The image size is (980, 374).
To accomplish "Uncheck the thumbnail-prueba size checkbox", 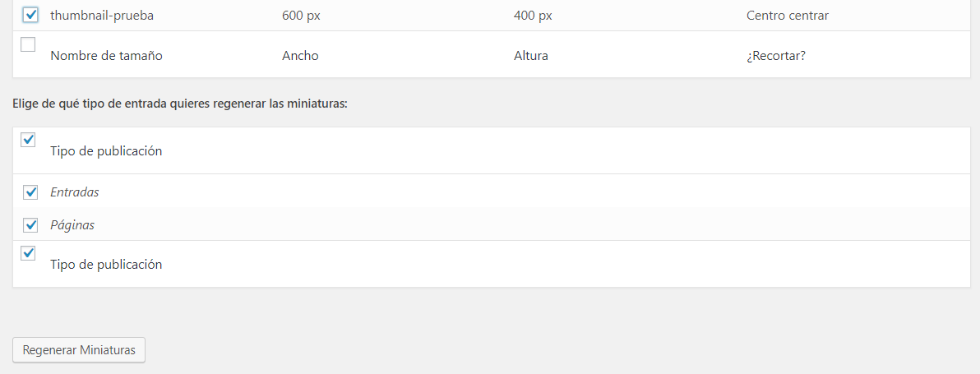I will [31, 15].
